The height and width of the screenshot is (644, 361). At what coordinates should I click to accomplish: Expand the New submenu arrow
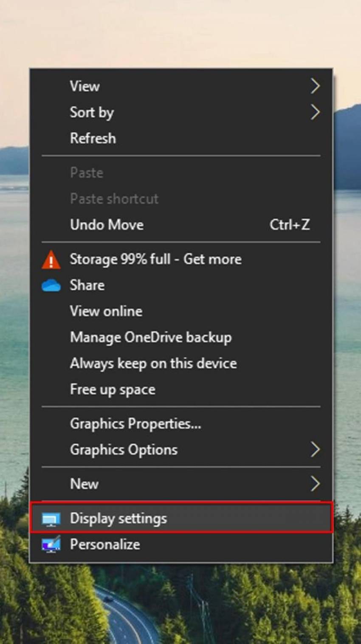(x=315, y=484)
